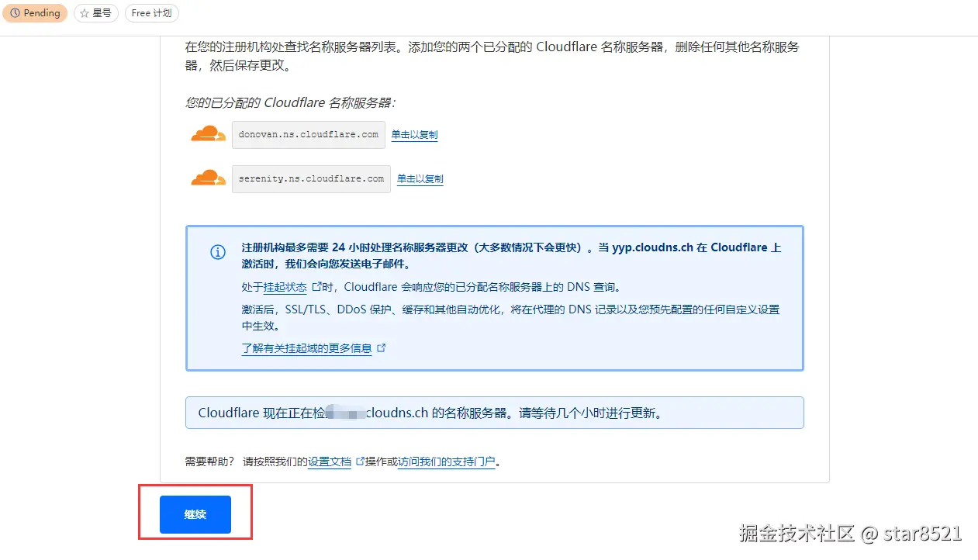Open the 设置文档 link

click(330, 461)
